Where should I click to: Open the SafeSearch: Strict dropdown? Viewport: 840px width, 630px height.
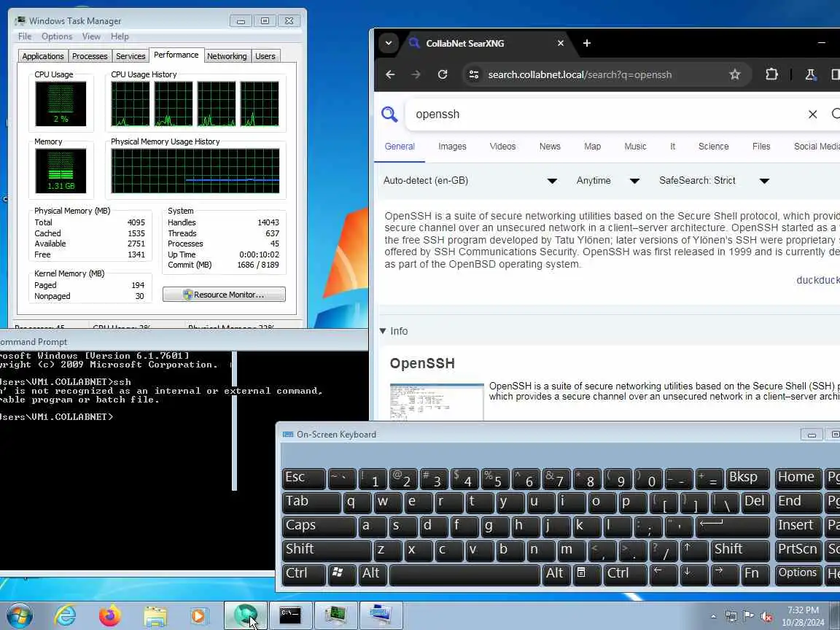click(x=714, y=181)
